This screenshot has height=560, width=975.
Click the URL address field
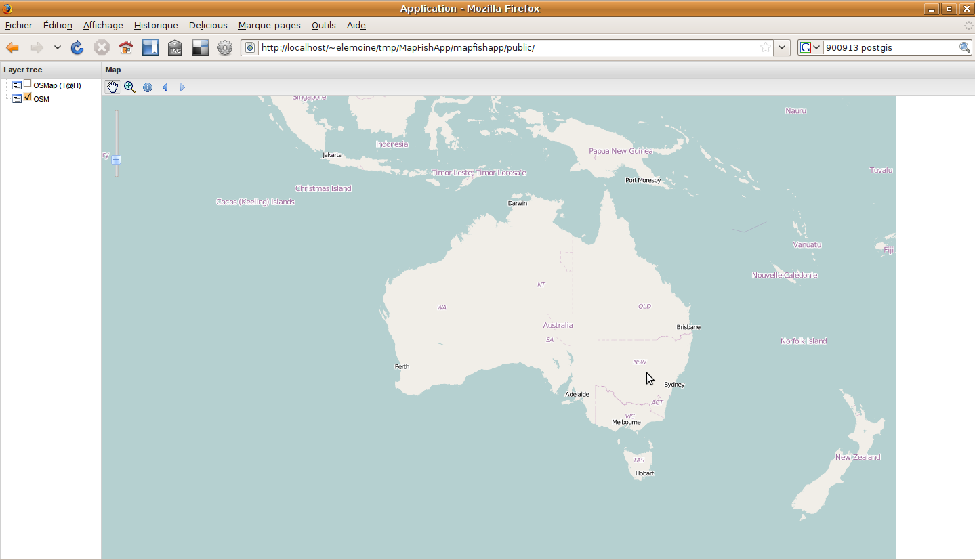(508, 47)
